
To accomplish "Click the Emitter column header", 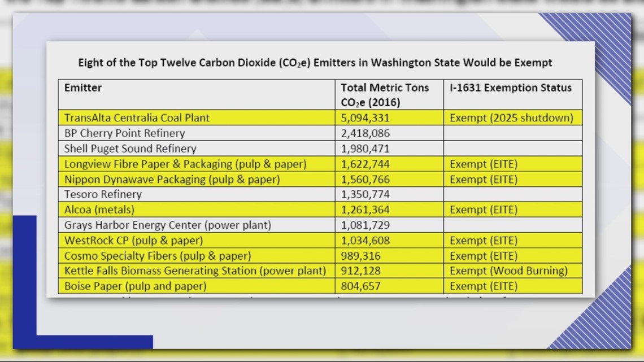I will [83, 88].
